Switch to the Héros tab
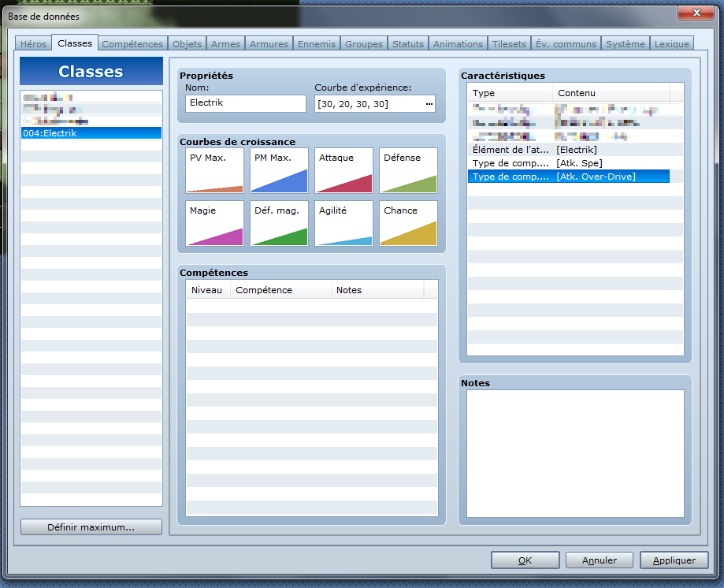This screenshot has height=588, width=724. pyautogui.click(x=33, y=44)
